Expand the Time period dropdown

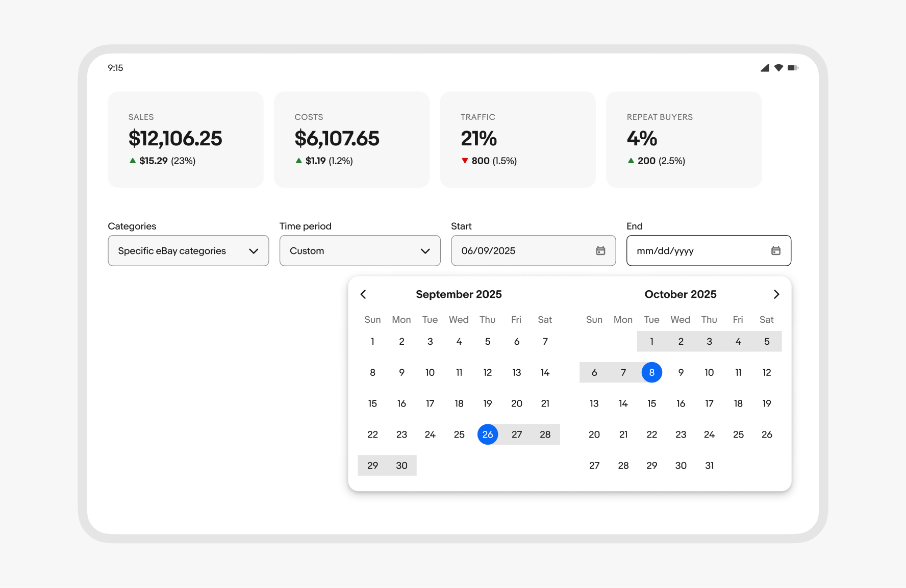360,250
